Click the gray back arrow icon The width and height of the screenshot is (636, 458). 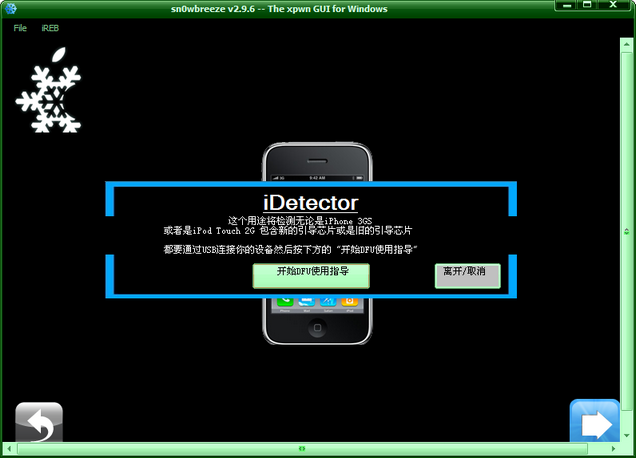click(39, 422)
